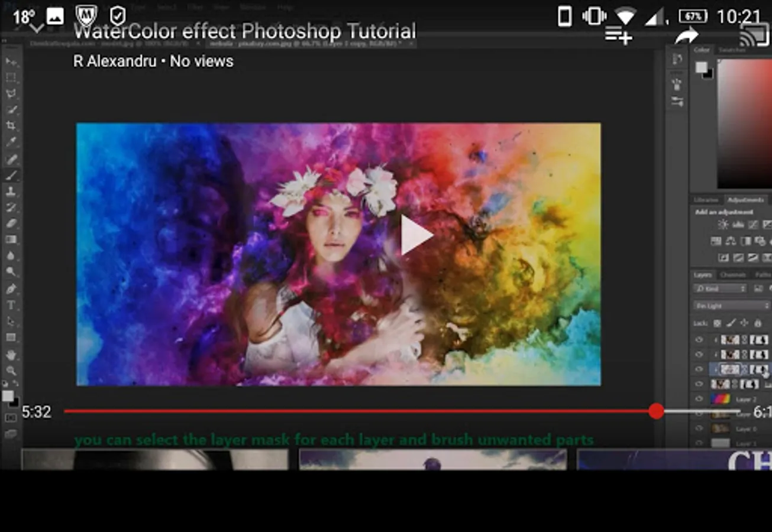Toggle lock all padlock icon
Screen dimensions: 772x532
pos(758,323)
